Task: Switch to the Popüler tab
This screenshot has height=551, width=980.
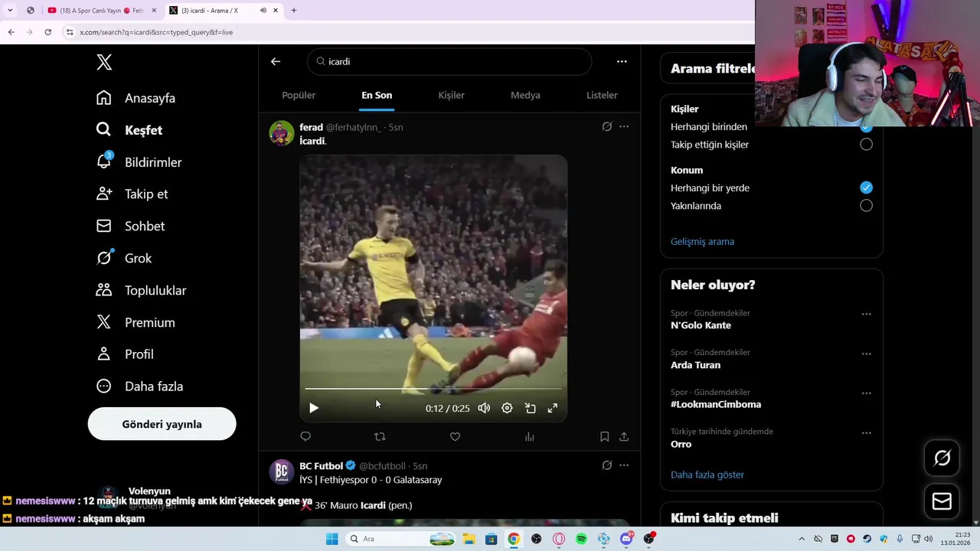Action: (299, 95)
